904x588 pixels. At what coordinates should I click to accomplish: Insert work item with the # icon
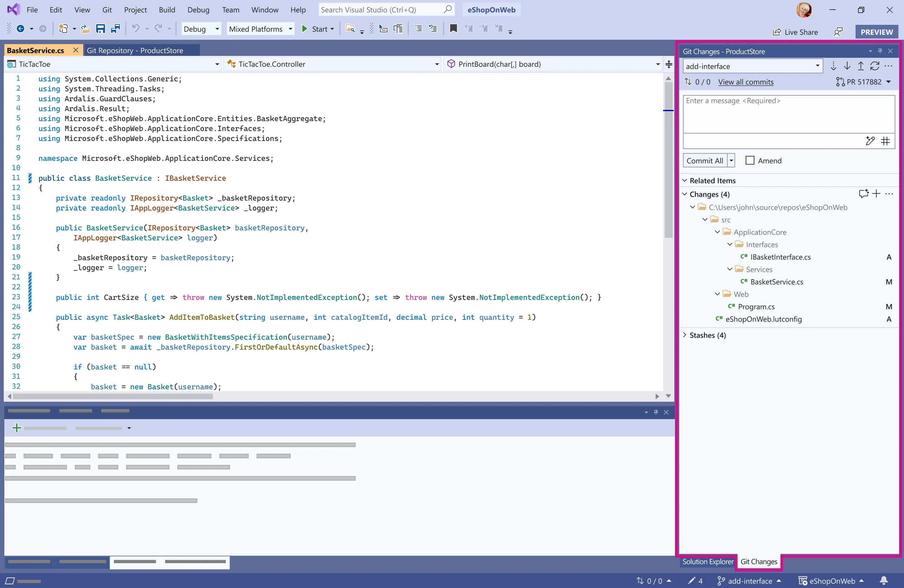[886, 141]
